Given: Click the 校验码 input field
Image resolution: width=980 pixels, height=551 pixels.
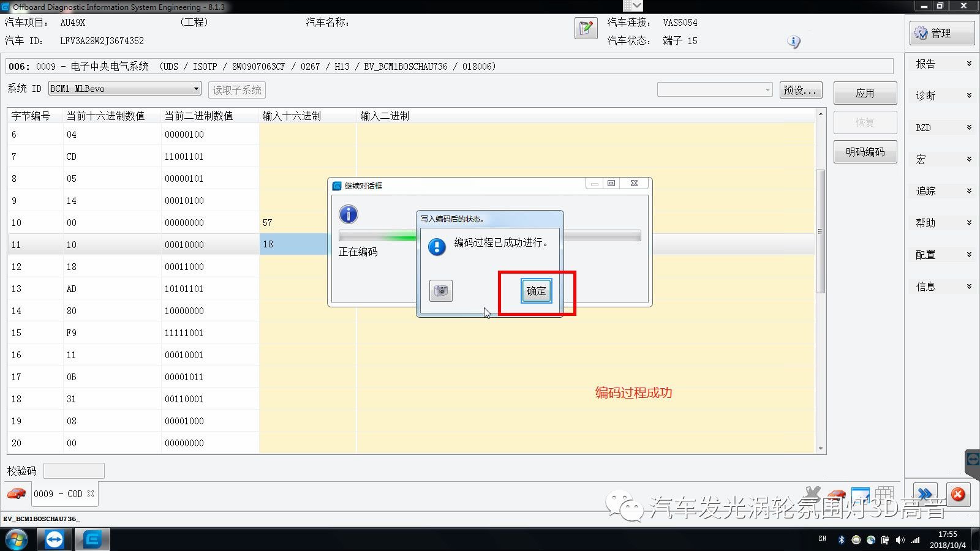Looking at the screenshot, I should [74, 471].
